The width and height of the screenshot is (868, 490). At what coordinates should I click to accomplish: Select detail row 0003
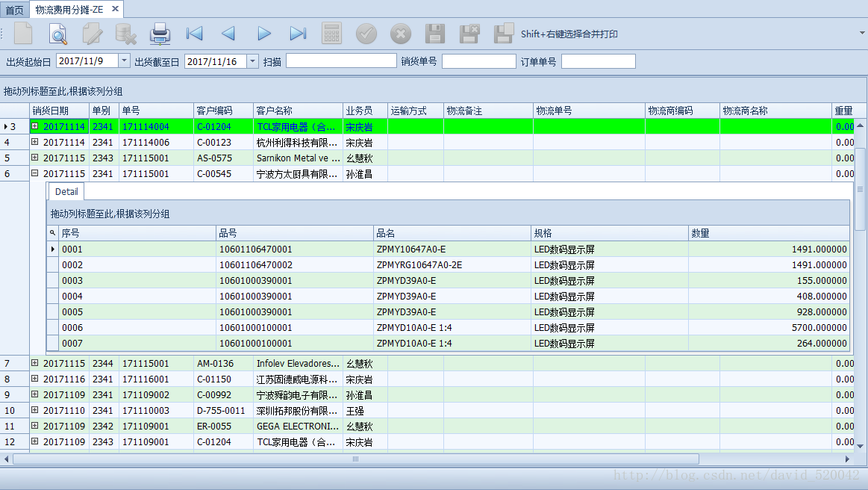449,280
